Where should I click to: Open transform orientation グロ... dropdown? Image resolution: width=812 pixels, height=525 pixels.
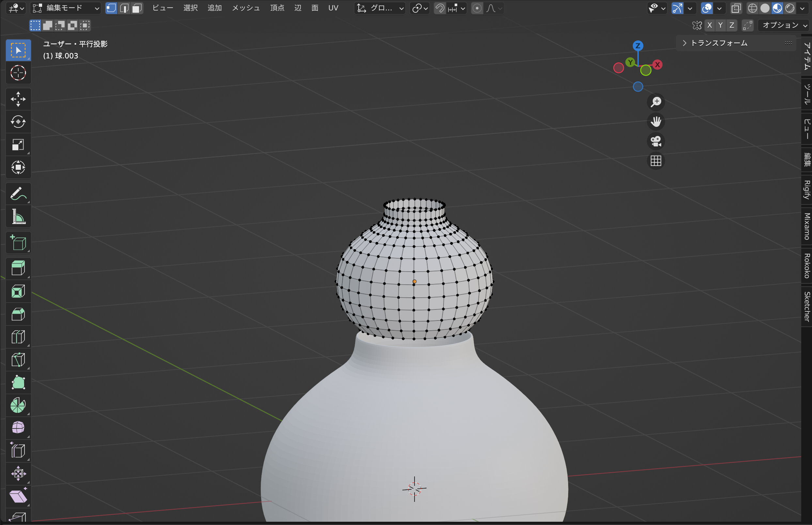click(380, 8)
